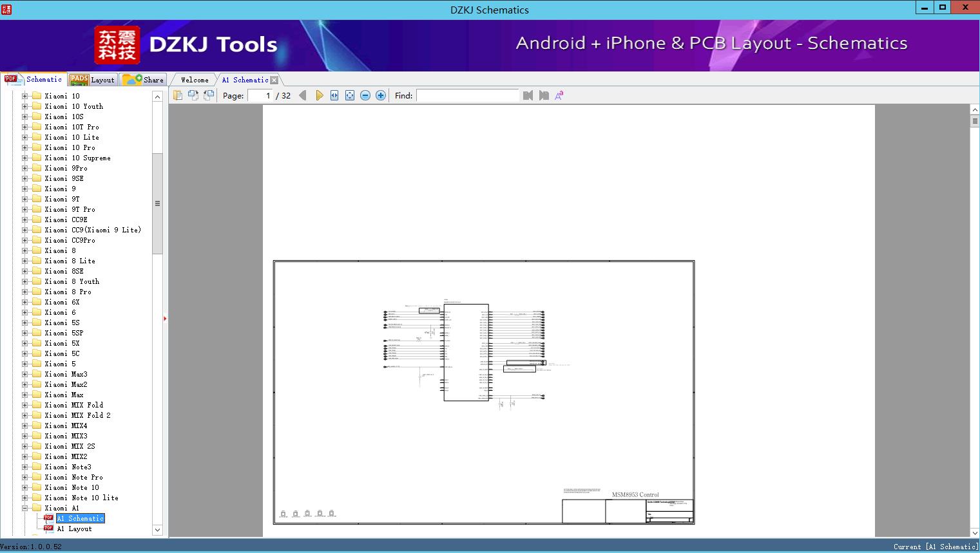Zoom out of the schematic
Viewport: 980px width, 553px height.
click(x=365, y=95)
